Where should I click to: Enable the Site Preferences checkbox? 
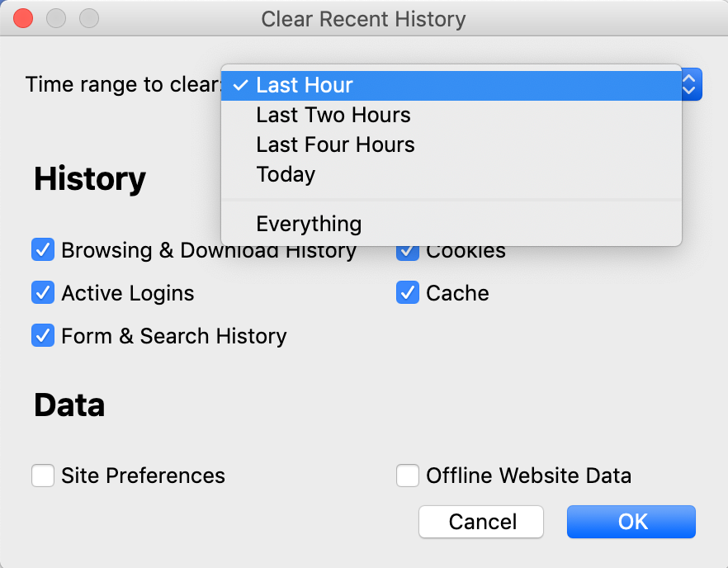pyautogui.click(x=43, y=476)
